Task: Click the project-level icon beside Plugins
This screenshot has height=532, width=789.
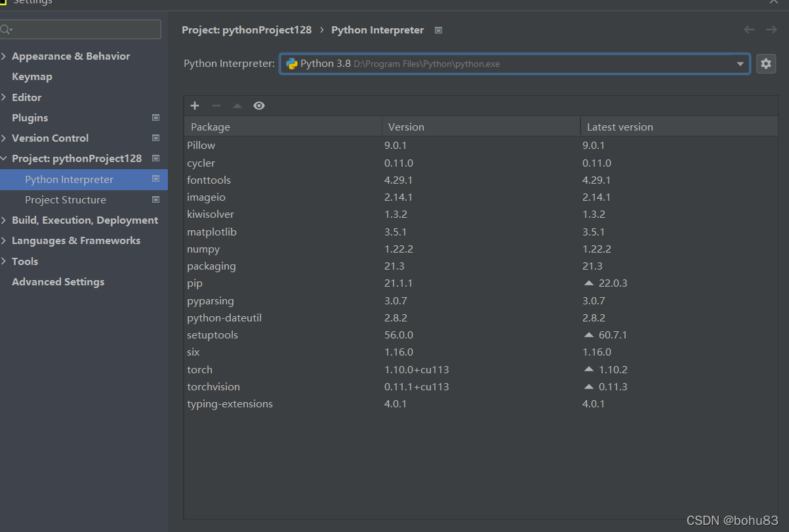Action: pos(156,118)
